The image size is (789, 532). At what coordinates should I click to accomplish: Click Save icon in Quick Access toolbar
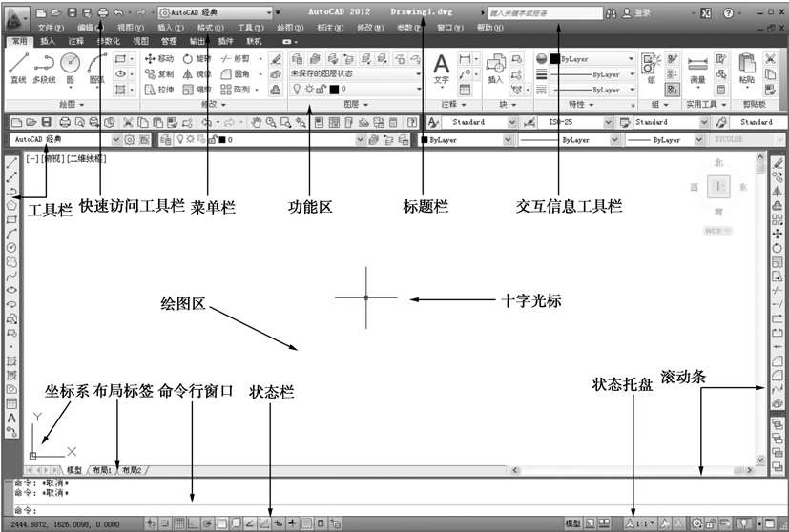click(x=72, y=12)
